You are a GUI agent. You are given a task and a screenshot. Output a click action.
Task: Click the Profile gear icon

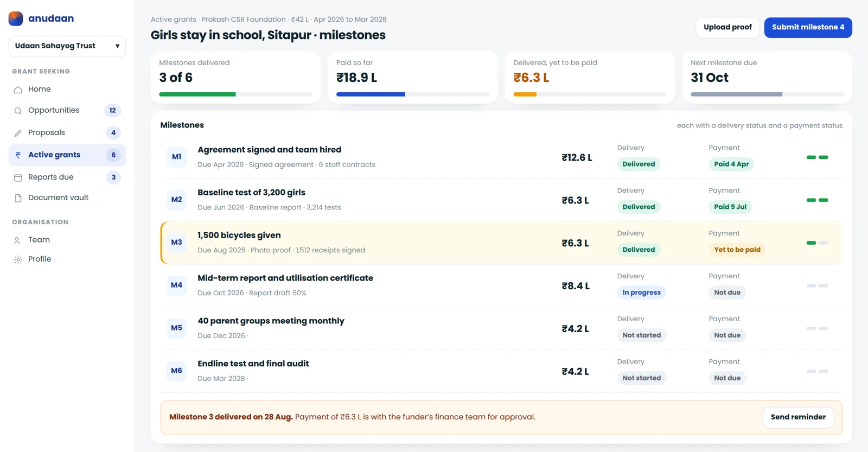coord(18,259)
